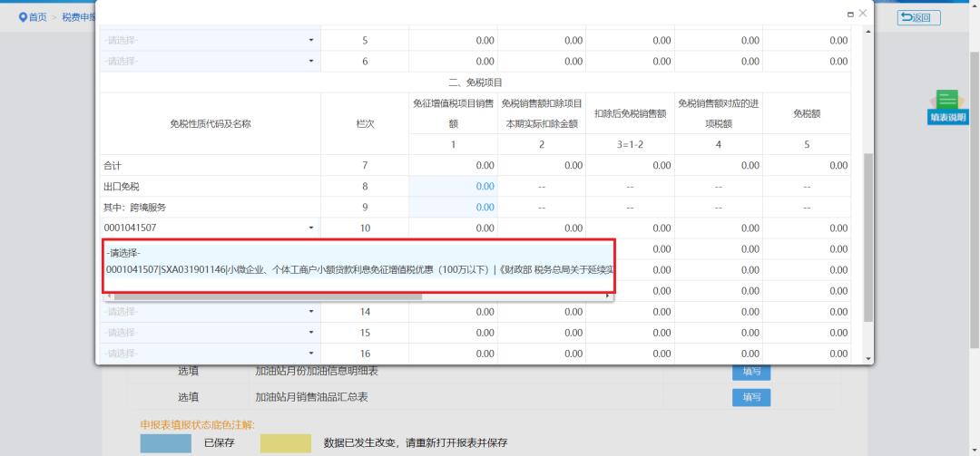Close the form dialog with the X

point(863,13)
